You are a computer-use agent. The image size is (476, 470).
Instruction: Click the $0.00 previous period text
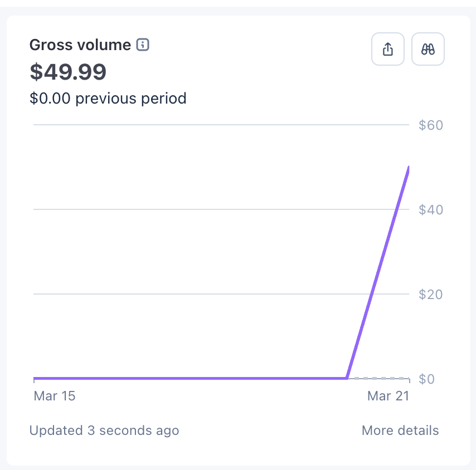click(108, 98)
